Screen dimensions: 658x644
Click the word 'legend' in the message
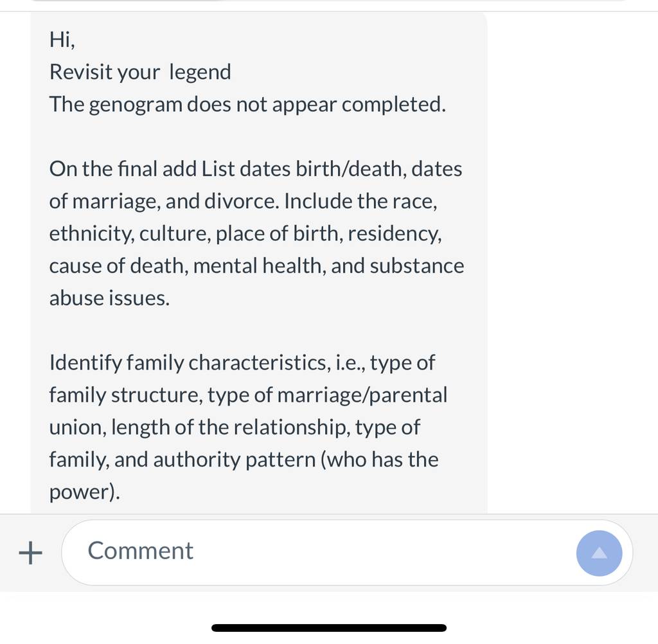(200, 72)
